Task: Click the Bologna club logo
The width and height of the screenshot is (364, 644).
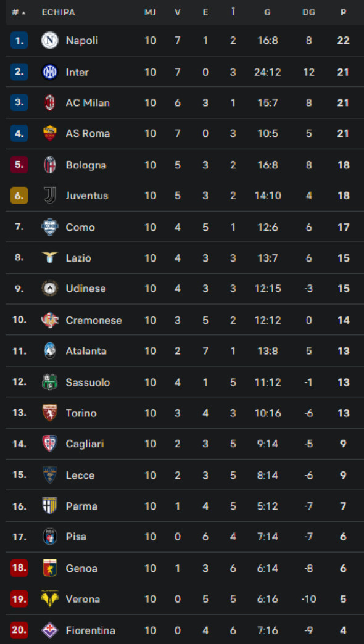Action: [51, 165]
